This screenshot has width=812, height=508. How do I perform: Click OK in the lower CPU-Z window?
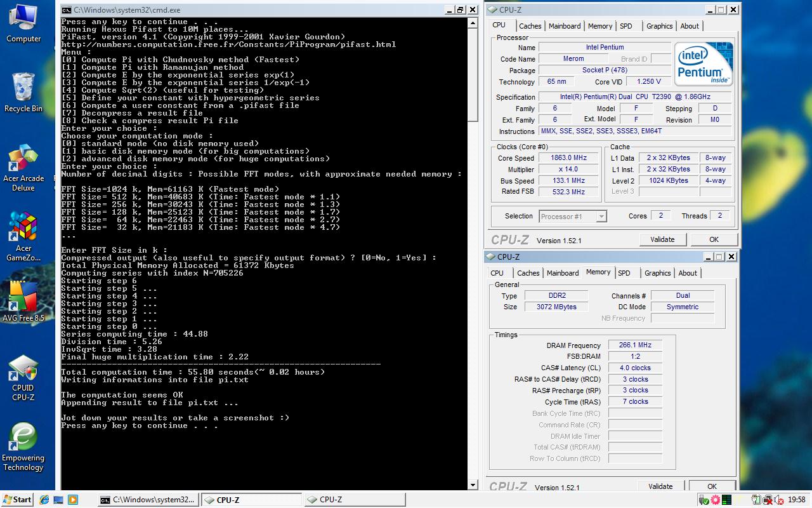point(712,486)
